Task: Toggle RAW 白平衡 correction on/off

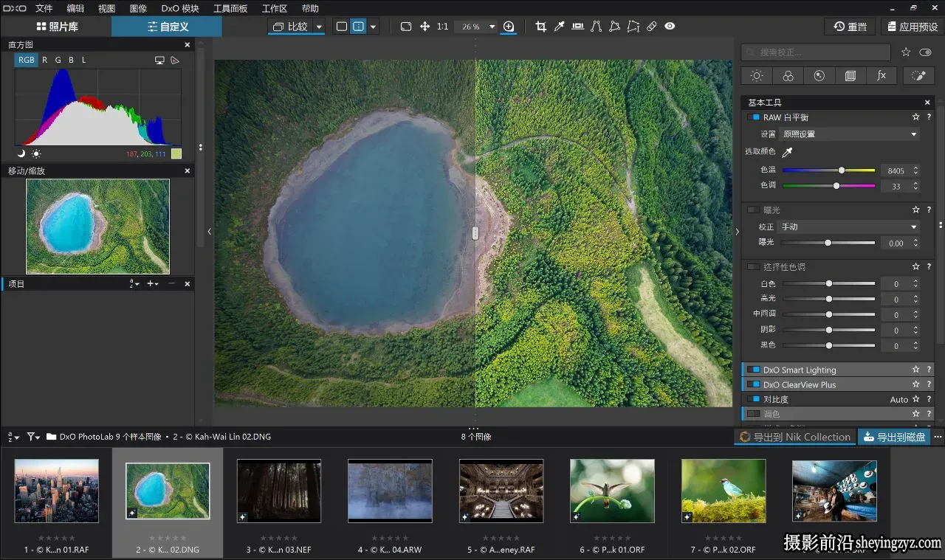Action: pyautogui.click(x=754, y=117)
